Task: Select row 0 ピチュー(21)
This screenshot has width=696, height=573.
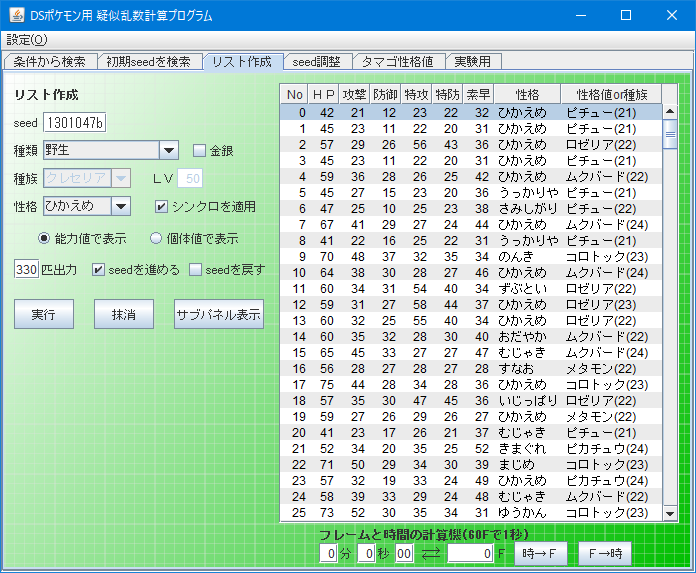Action: click(471, 113)
